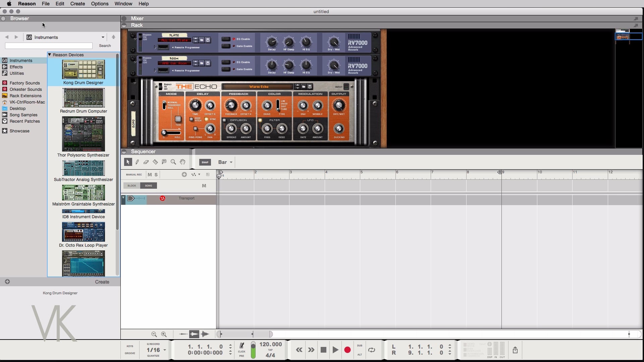Screen dimensions: 644x362
Task: Switch sequencer to BLOCK mode
Action: [132, 186]
